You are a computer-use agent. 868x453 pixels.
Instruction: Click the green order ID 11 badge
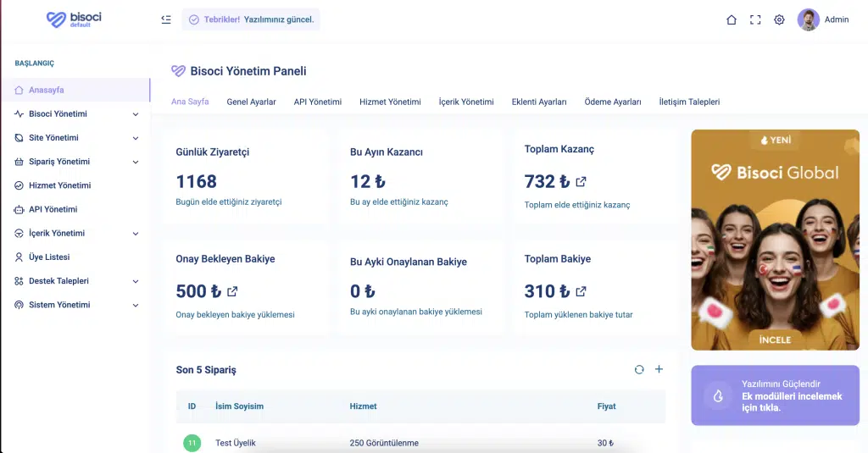pos(192,443)
